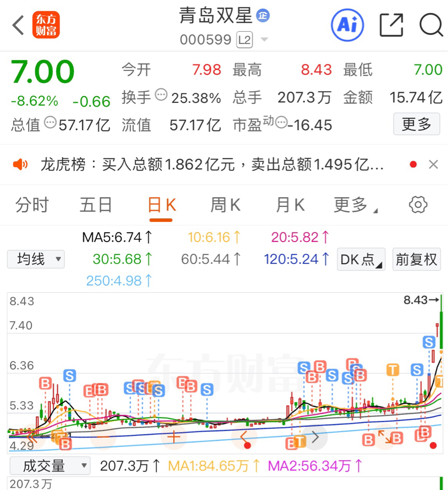448x490 pixels.
Task: Switch to the 月K tab
Action: click(290, 205)
